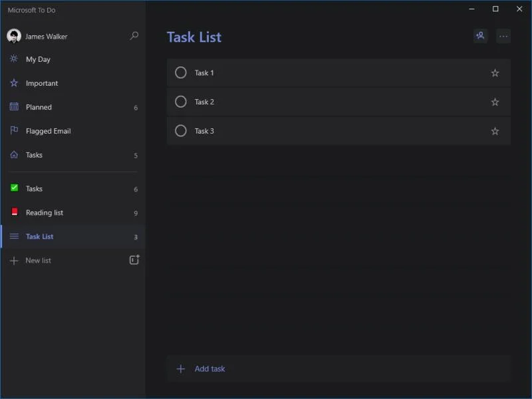Click the lines icon beside Task List

point(14,236)
